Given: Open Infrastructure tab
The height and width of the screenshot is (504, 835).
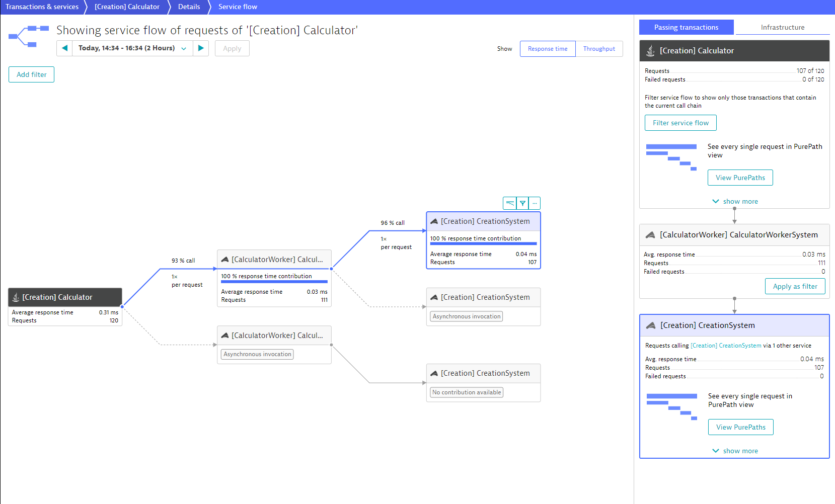Looking at the screenshot, I should pos(782,27).
